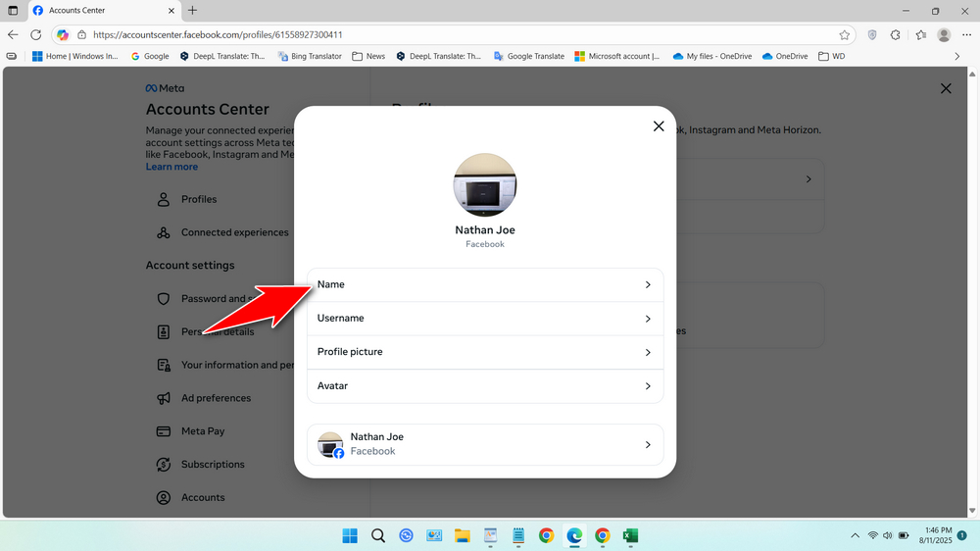Open the Home | Windows In... bookmark
This screenshot has height=551, width=980.
75,56
